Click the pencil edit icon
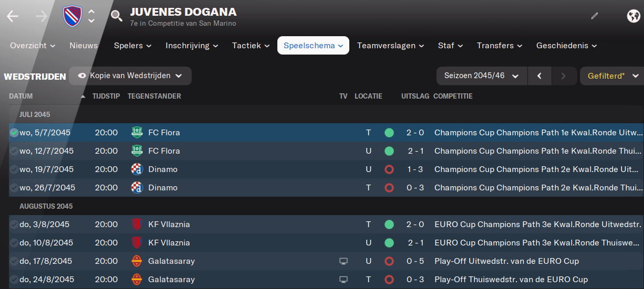This screenshot has width=644, height=289. (x=595, y=16)
